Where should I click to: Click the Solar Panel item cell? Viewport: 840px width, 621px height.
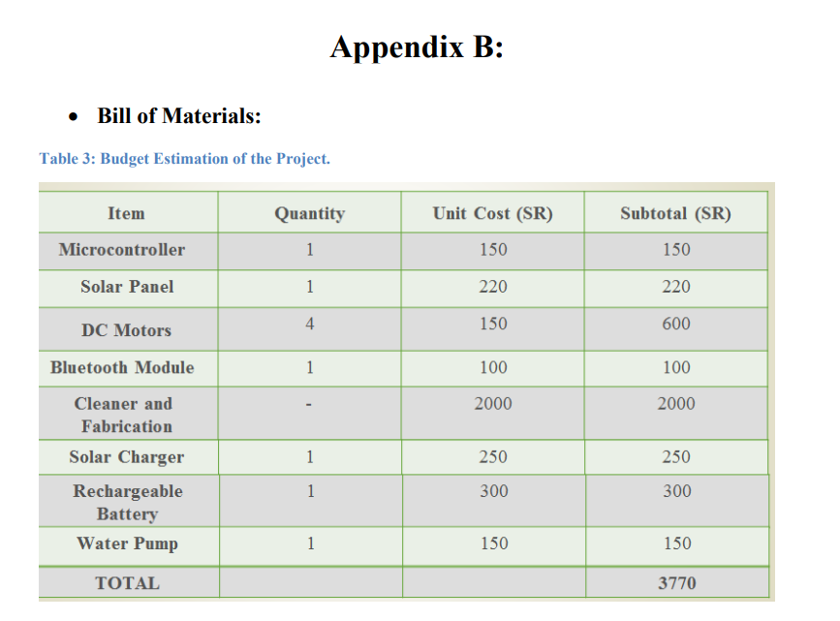[128, 287]
